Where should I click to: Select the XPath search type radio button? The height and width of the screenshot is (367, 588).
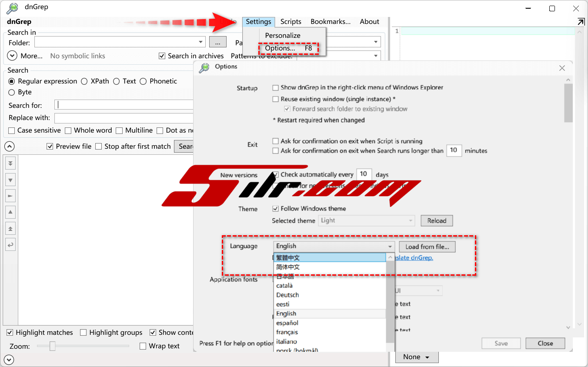point(84,81)
